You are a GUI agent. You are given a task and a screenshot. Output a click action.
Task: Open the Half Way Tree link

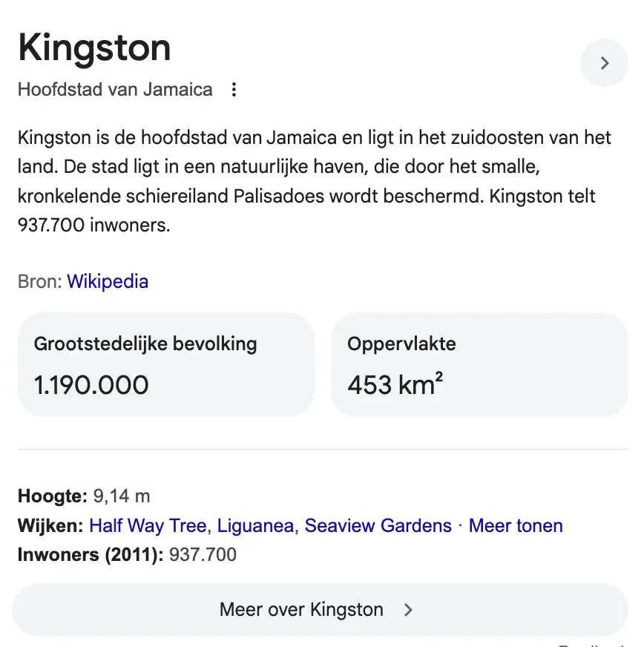(x=147, y=525)
